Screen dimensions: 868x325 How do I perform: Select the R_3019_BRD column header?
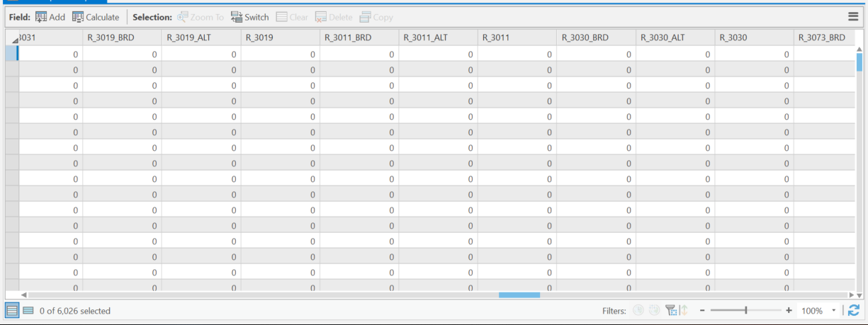pyautogui.click(x=122, y=38)
